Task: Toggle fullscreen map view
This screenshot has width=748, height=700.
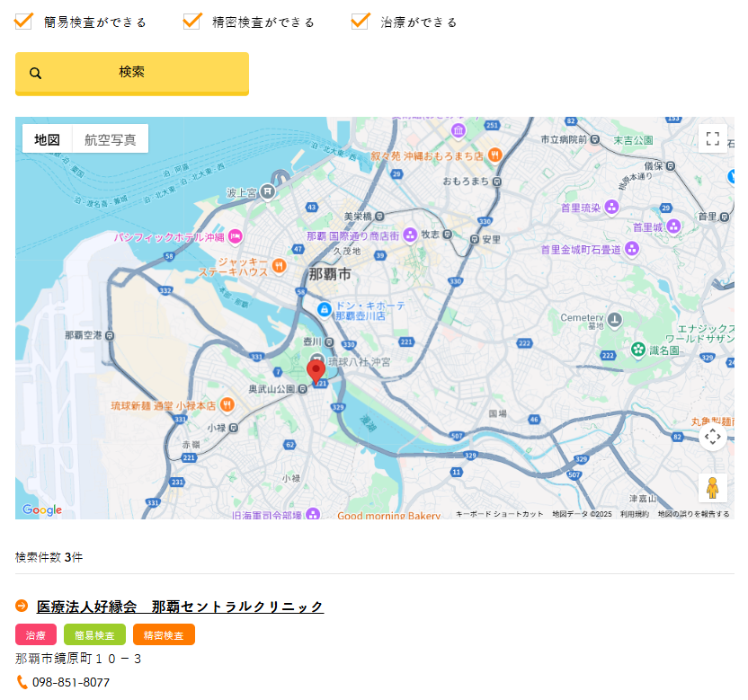Action: click(713, 138)
